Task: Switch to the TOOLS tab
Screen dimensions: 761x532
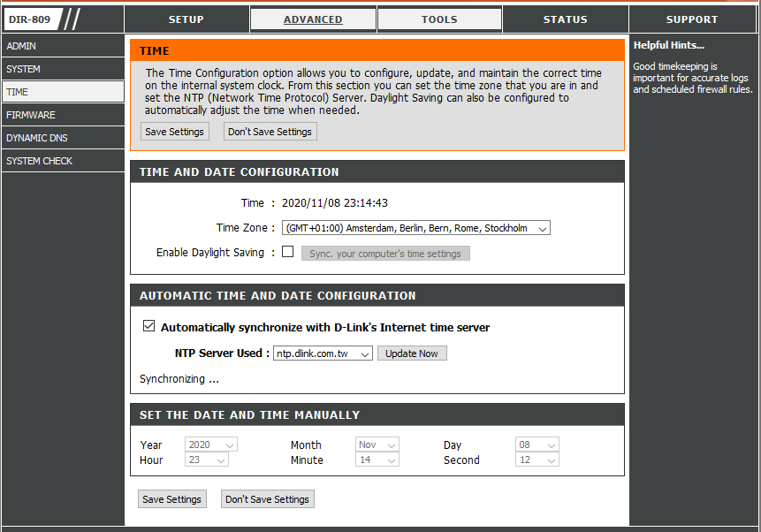Action: click(x=439, y=19)
